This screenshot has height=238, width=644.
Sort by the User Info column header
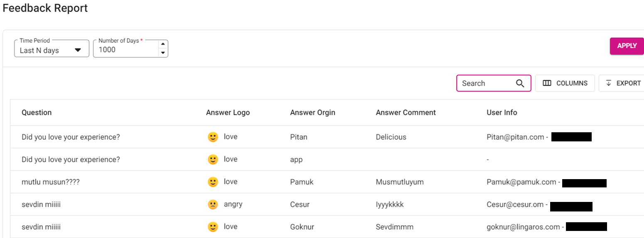(x=502, y=113)
